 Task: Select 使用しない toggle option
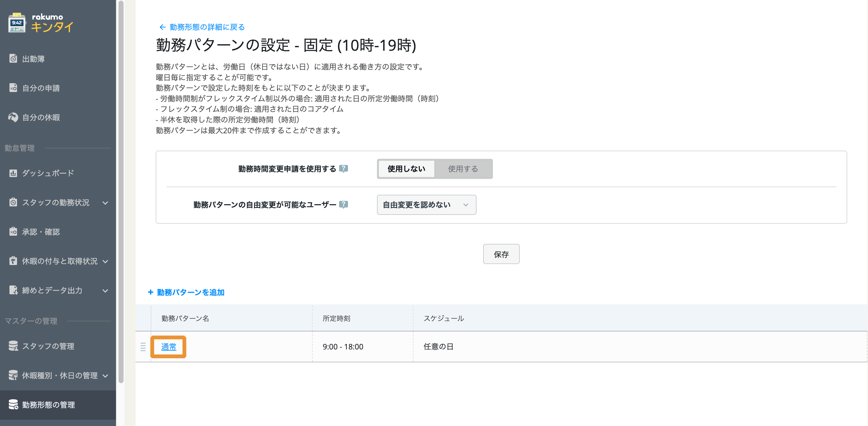(x=406, y=169)
